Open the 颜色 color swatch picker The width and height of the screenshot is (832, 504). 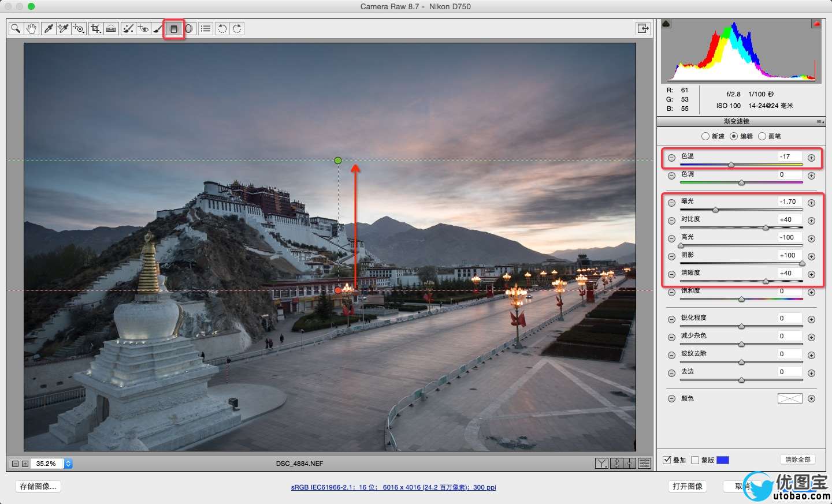point(790,398)
